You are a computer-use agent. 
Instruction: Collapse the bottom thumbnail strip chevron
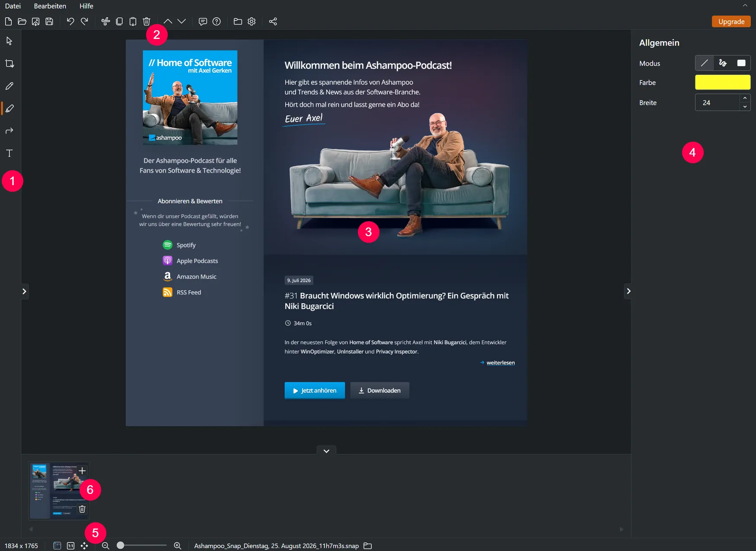point(326,451)
